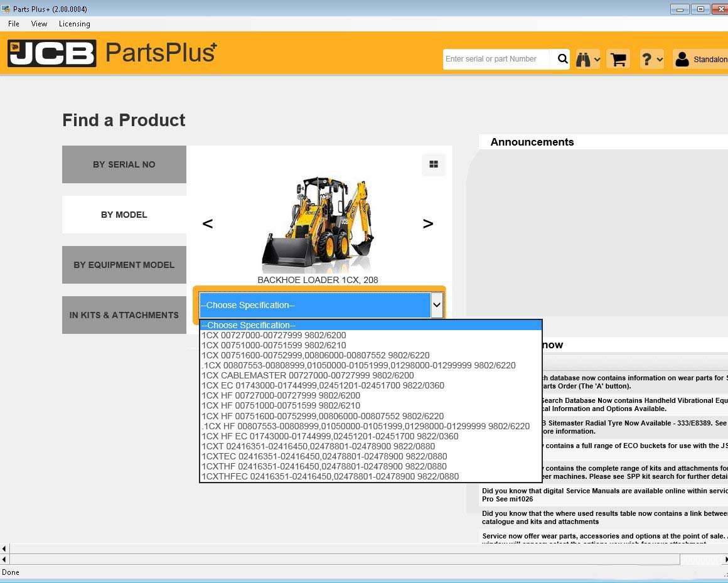Image resolution: width=728 pixels, height=583 pixels.
Task: Click the Sitemaster Radial Tyre announcement
Action: coord(634,427)
